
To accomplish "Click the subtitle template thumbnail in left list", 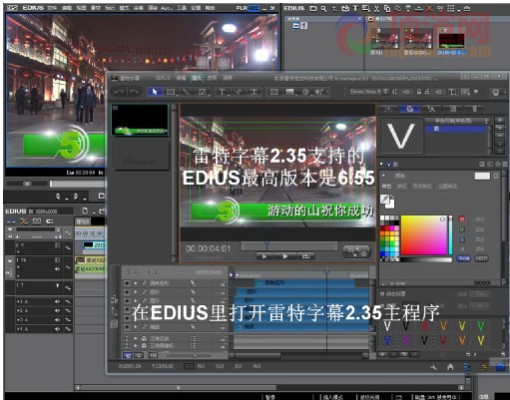I will tap(140, 120).
